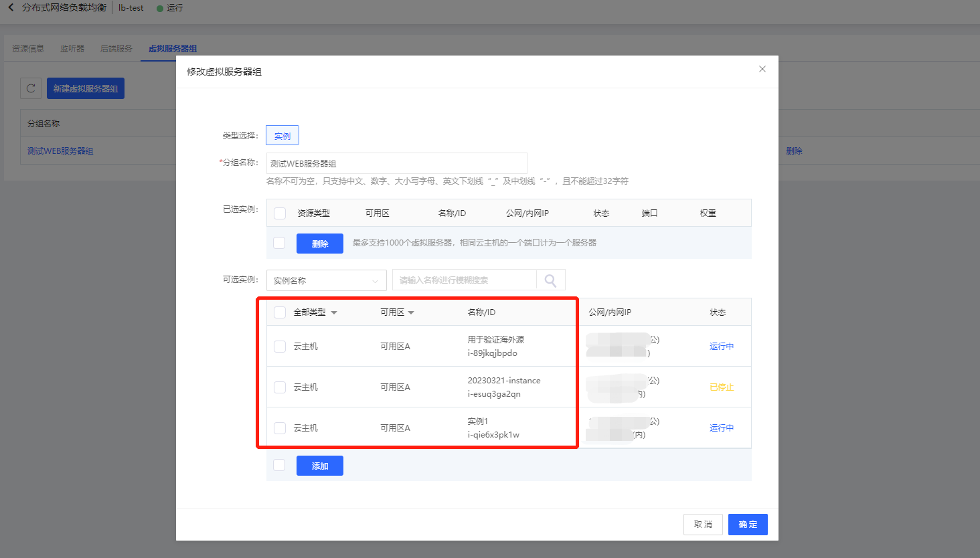This screenshot has width=980, height=558.
Task: Click the 权重 column header
Action: click(x=708, y=213)
